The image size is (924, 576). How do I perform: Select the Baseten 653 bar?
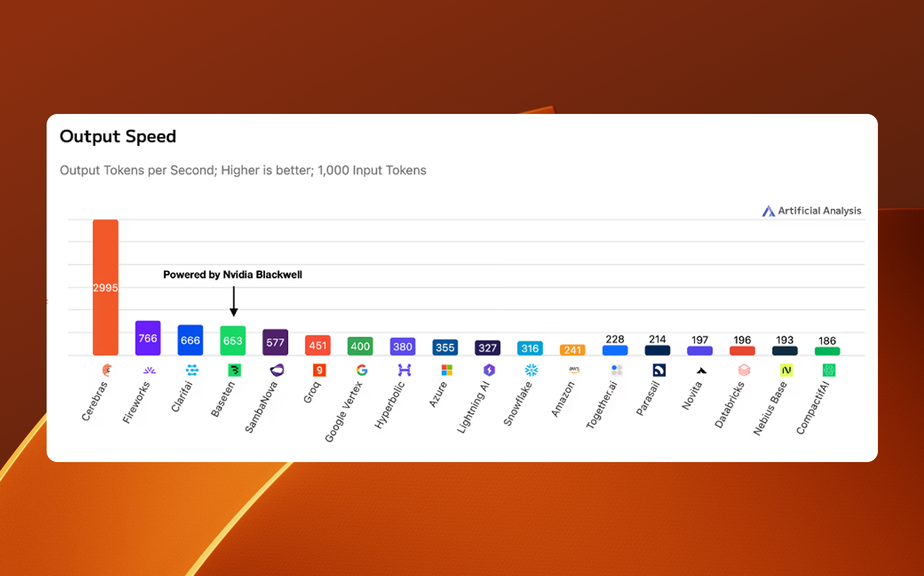[x=233, y=340]
